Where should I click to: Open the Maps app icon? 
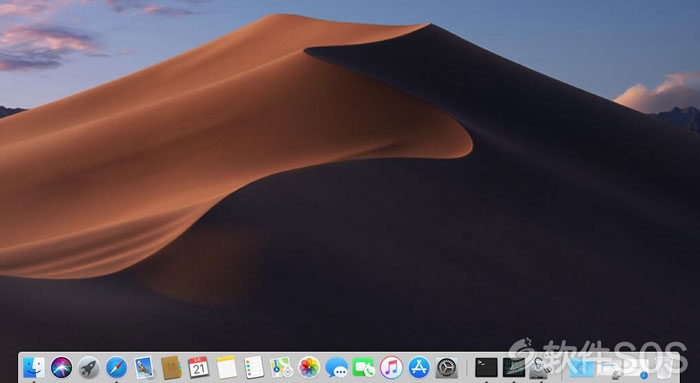(282, 367)
